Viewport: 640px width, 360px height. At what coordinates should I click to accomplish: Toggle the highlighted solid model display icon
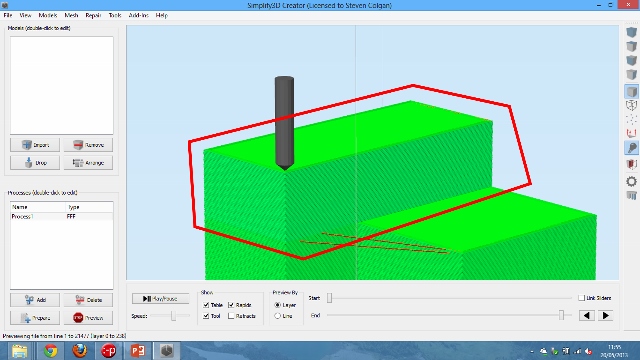pos(631,91)
